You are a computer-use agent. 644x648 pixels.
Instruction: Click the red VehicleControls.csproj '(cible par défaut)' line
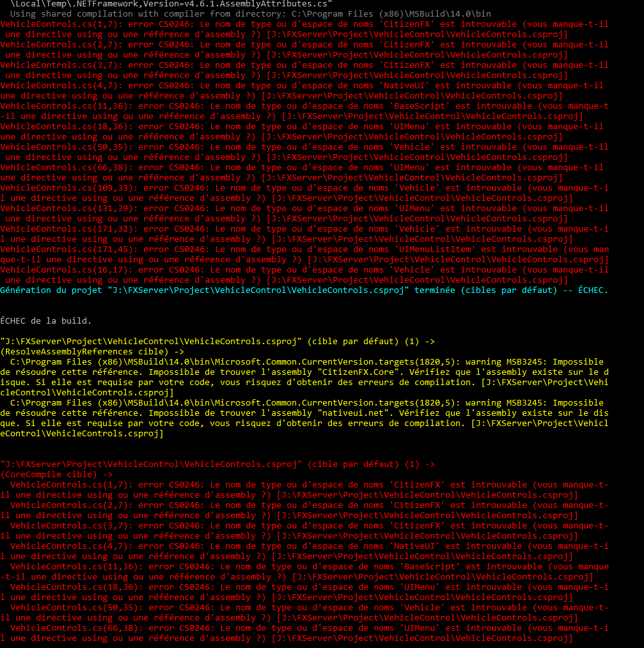pos(217,464)
